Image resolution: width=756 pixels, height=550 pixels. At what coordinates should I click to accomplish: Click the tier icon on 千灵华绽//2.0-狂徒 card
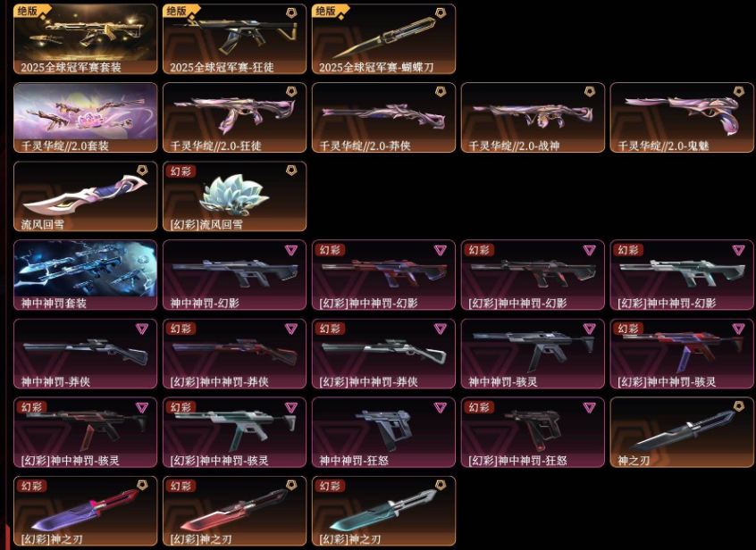click(291, 91)
